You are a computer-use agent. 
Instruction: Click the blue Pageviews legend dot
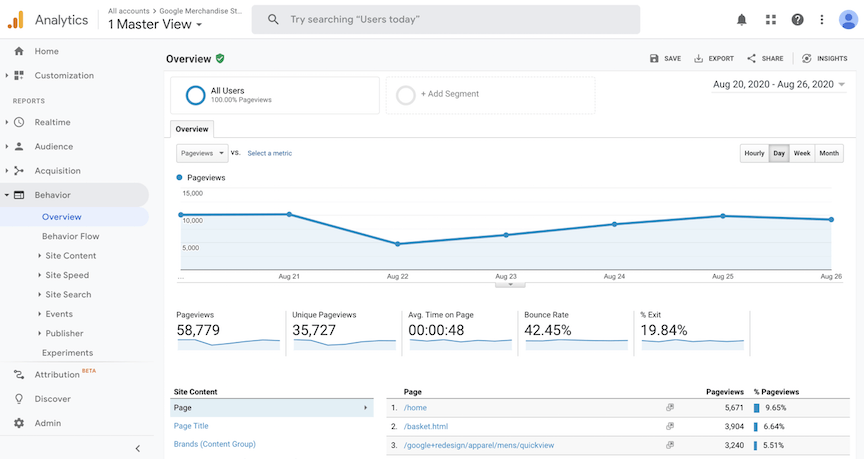[179, 177]
